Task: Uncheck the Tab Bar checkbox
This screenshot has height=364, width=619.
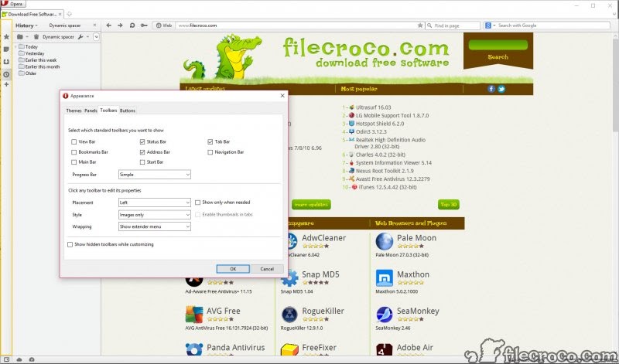Action: 210,141
